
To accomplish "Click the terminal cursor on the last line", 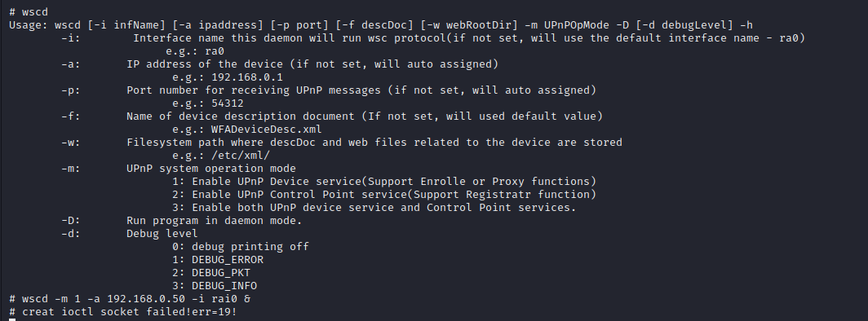I will 12,319.
